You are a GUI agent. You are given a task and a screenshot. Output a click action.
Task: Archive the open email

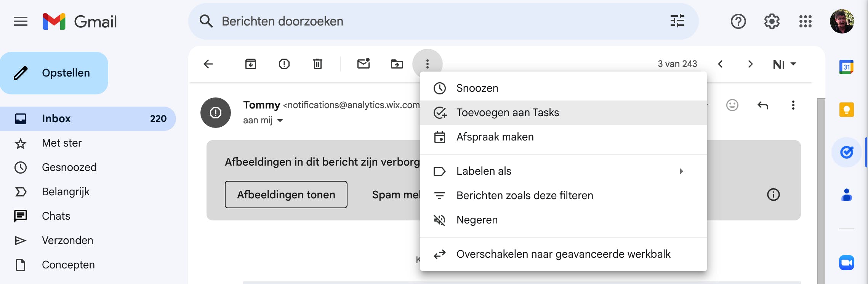click(250, 64)
